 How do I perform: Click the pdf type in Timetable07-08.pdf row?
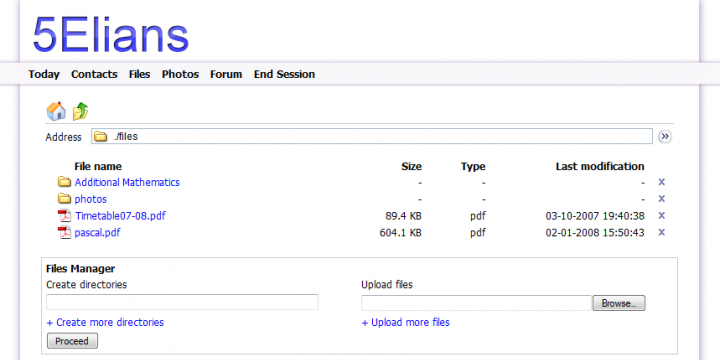[478, 216]
